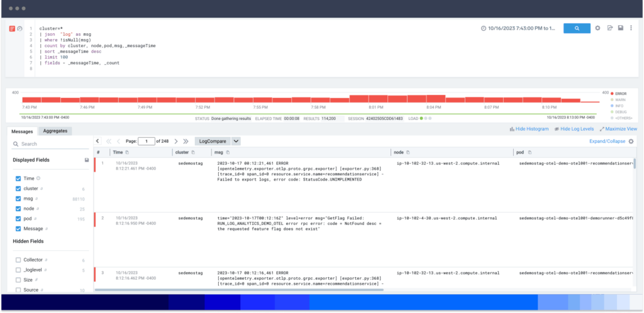644x313 pixels.
Task: Uncheck the node displayed field
Action: point(18,209)
